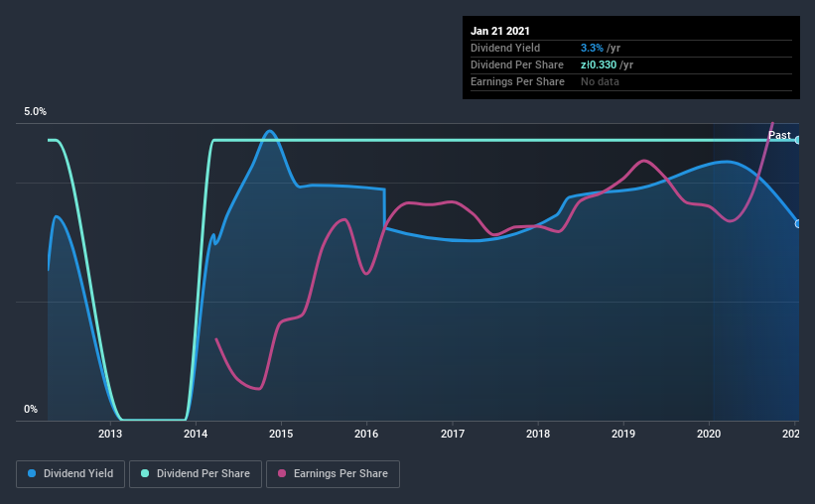
Task: Select the 2016 x-axis label
Action: pos(366,434)
